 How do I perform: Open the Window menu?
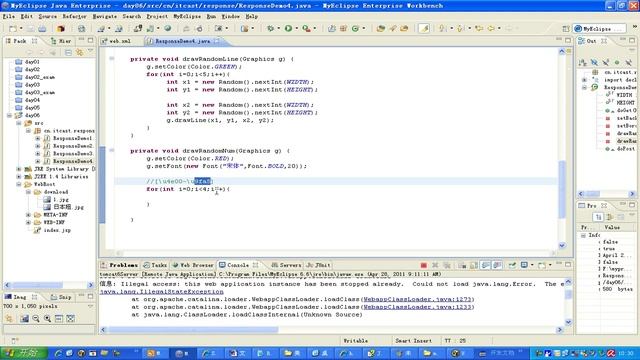pyautogui.click(x=231, y=16)
